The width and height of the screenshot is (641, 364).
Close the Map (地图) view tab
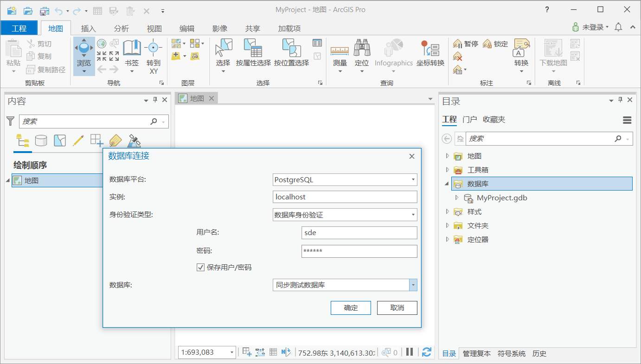point(212,98)
